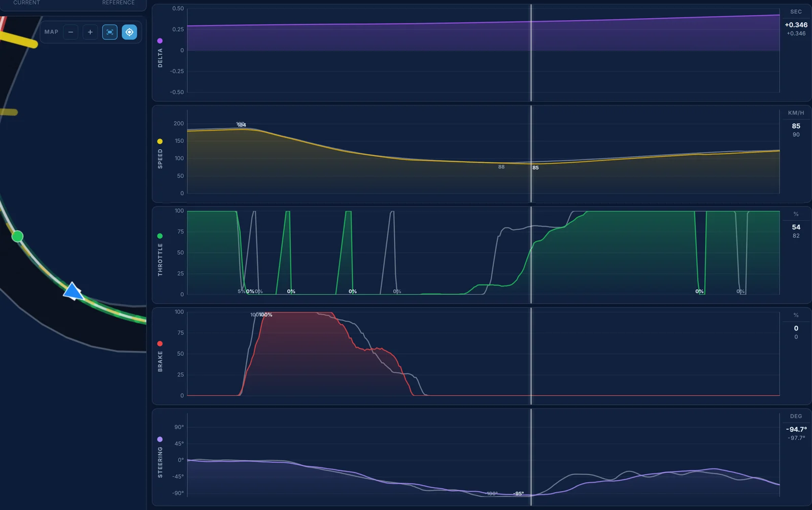
Task: Select the SEC unit label
Action: point(796,12)
